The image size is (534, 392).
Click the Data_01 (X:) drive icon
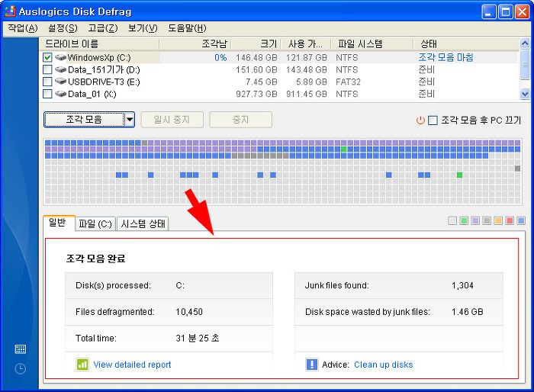tap(60, 94)
